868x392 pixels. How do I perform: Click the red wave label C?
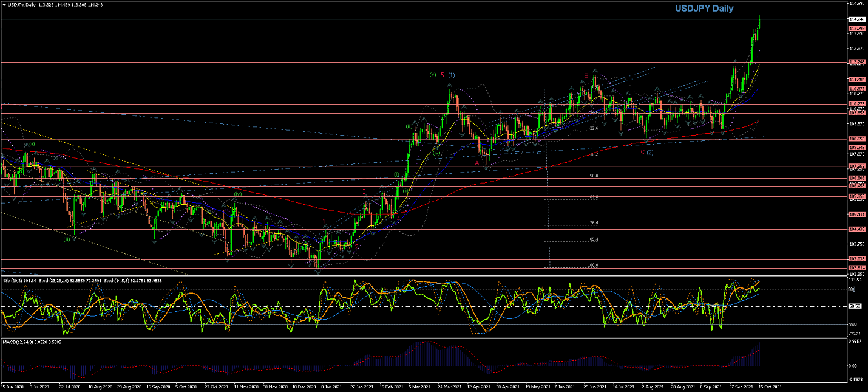642,152
